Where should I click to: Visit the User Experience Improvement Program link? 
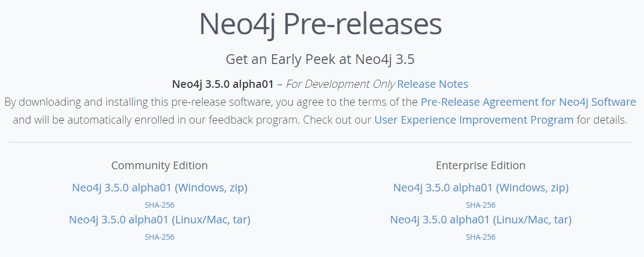[x=474, y=120]
